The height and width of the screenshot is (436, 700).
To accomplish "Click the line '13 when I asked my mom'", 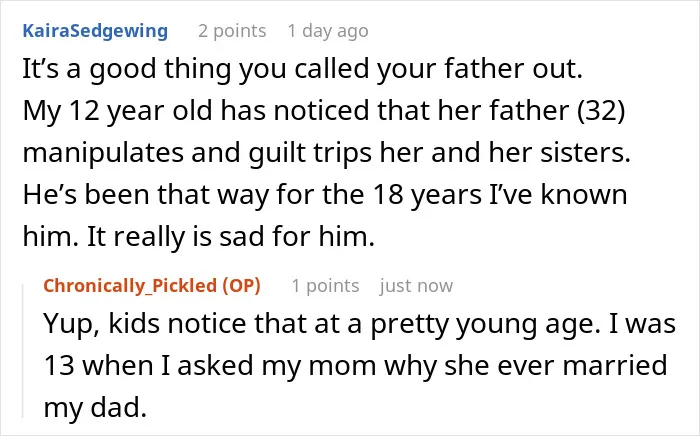I will click(355, 365).
